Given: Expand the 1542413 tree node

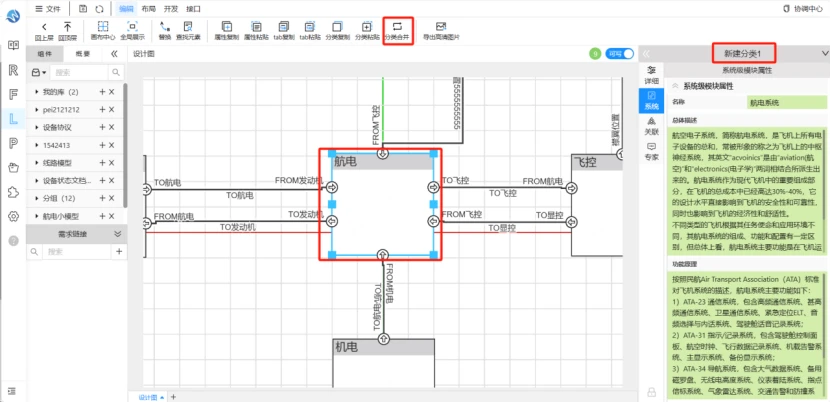Looking at the screenshot, I should tap(36, 145).
